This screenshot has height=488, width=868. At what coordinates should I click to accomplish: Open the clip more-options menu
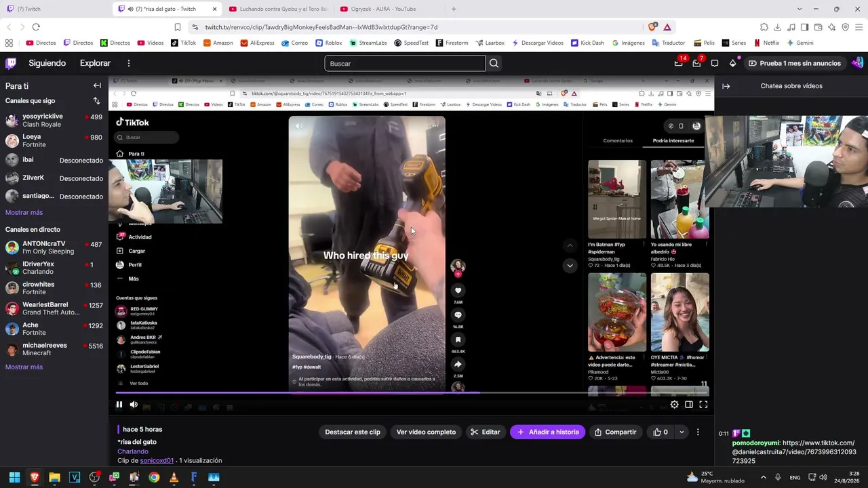pyautogui.click(x=698, y=432)
